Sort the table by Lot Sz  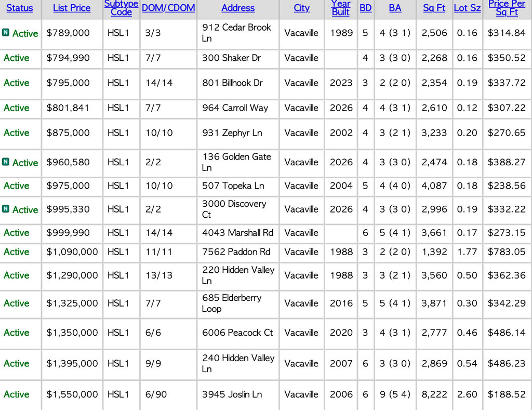[x=467, y=8]
